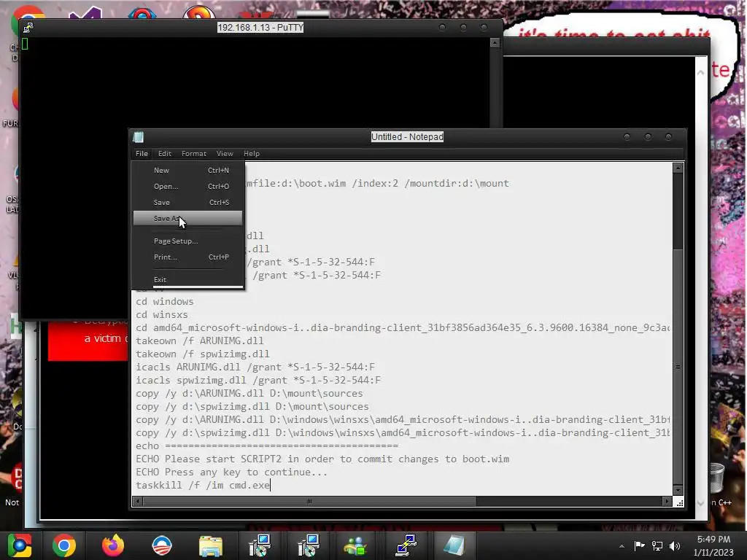Click the Notepad vertical scrollbar thumb
The image size is (747, 560).
[678, 367]
